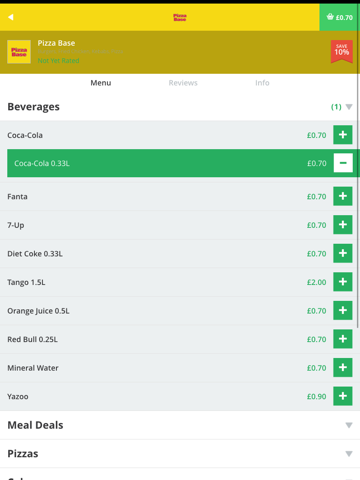Add Orange Juice 0.5L to basket
Viewport: 360px width, 480px height.
click(x=343, y=310)
